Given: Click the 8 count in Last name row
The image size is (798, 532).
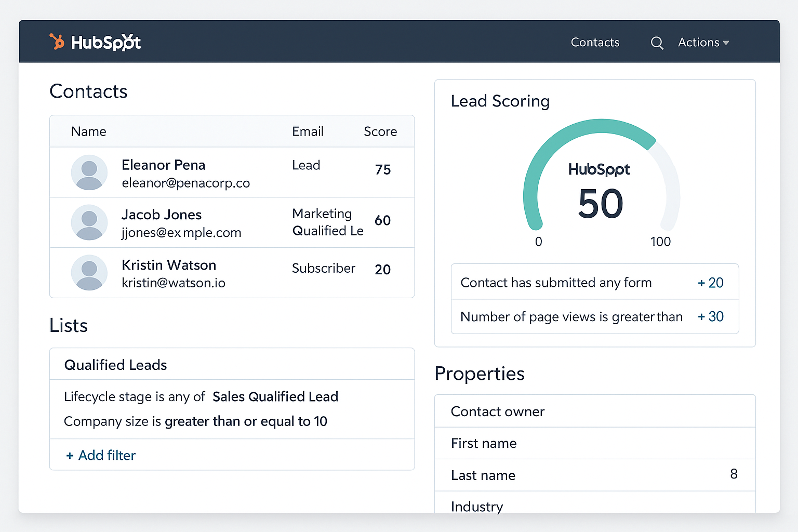Looking at the screenshot, I should 734,474.
